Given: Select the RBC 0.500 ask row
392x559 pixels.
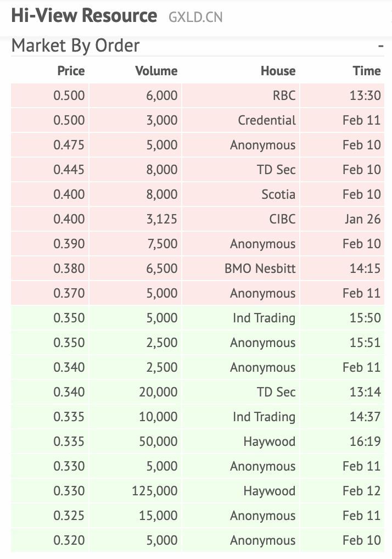Looking at the screenshot, I should click(198, 96).
